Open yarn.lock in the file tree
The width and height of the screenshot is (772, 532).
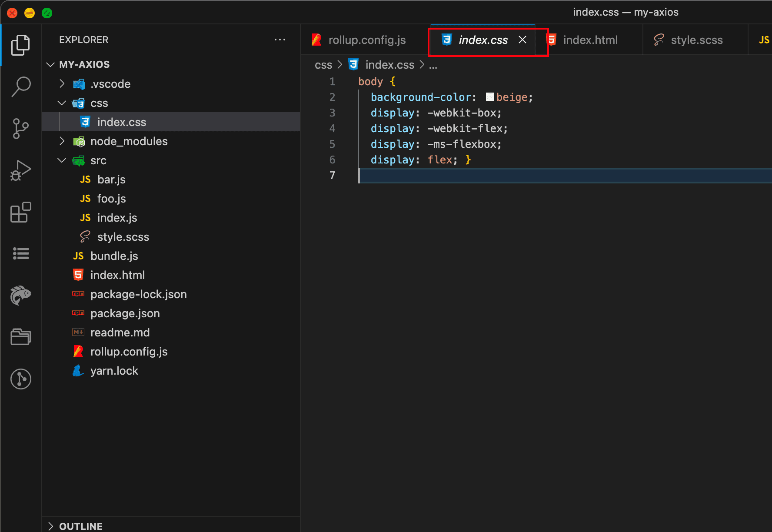pyautogui.click(x=171, y=371)
